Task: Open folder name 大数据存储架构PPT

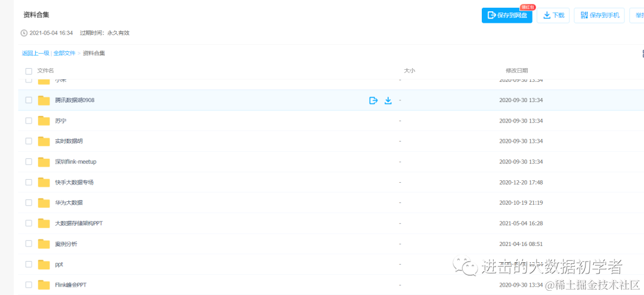Action: 79,223
